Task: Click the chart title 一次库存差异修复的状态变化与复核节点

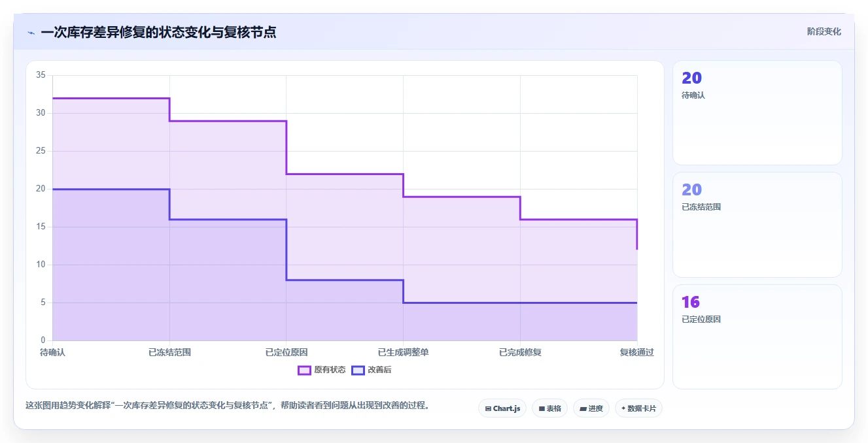Action: pos(158,32)
